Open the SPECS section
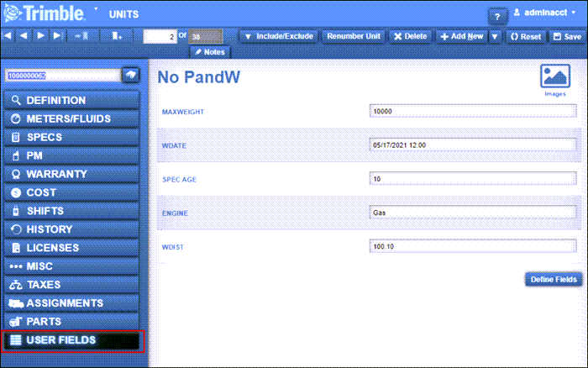The image size is (588, 368). pos(71,137)
